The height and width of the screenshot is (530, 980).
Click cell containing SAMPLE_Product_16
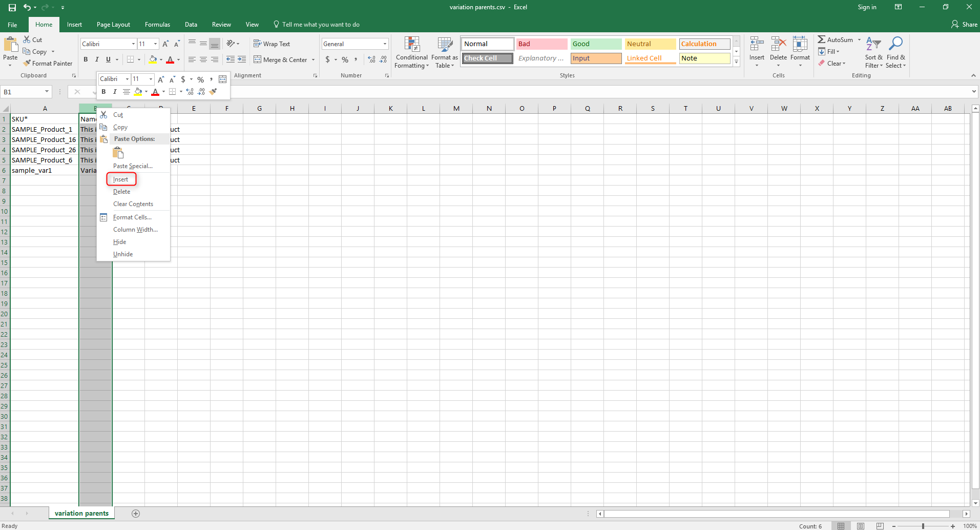[44, 139]
